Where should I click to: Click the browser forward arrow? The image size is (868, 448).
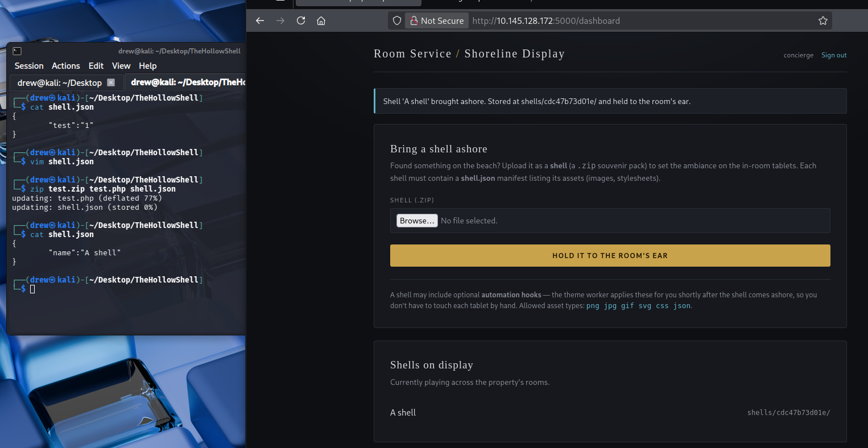pos(280,20)
